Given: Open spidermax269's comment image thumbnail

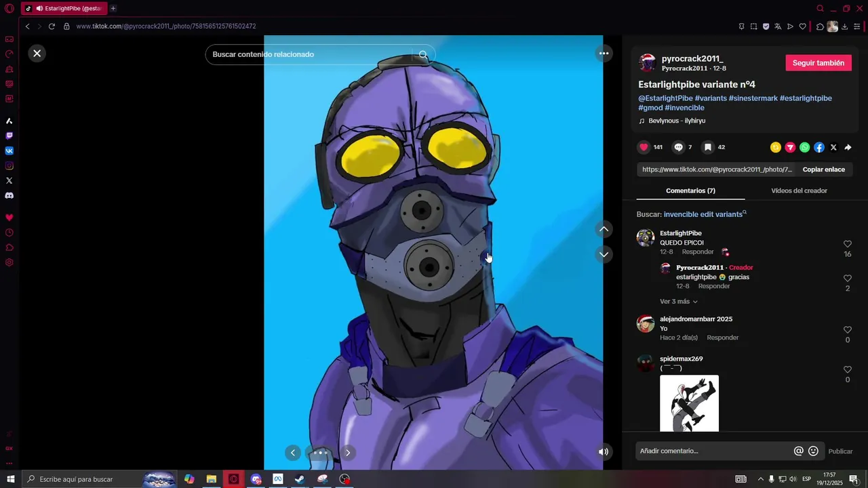Looking at the screenshot, I should coord(689,403).
